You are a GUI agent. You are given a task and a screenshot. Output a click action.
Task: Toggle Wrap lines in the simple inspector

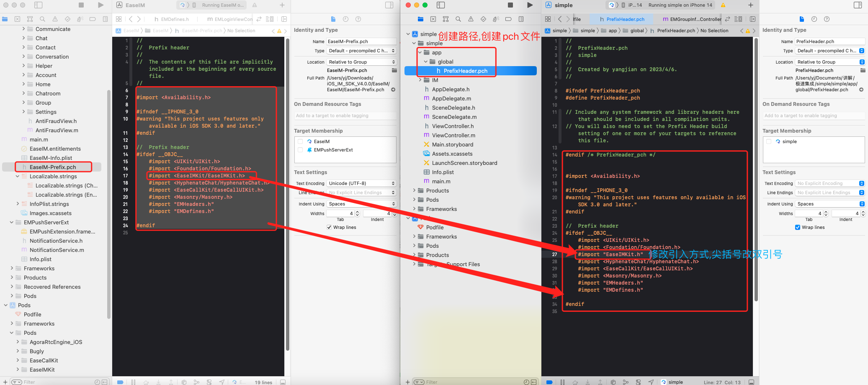798,227
